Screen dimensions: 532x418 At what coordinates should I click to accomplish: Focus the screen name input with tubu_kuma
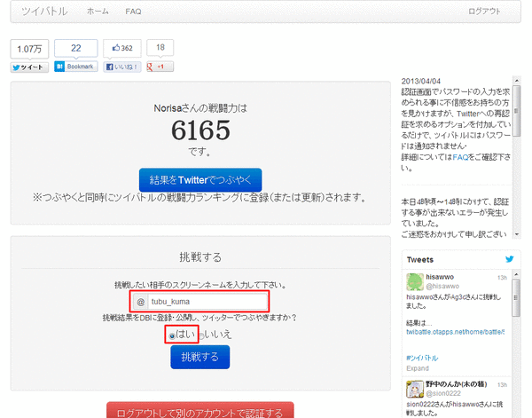point(207,302)
